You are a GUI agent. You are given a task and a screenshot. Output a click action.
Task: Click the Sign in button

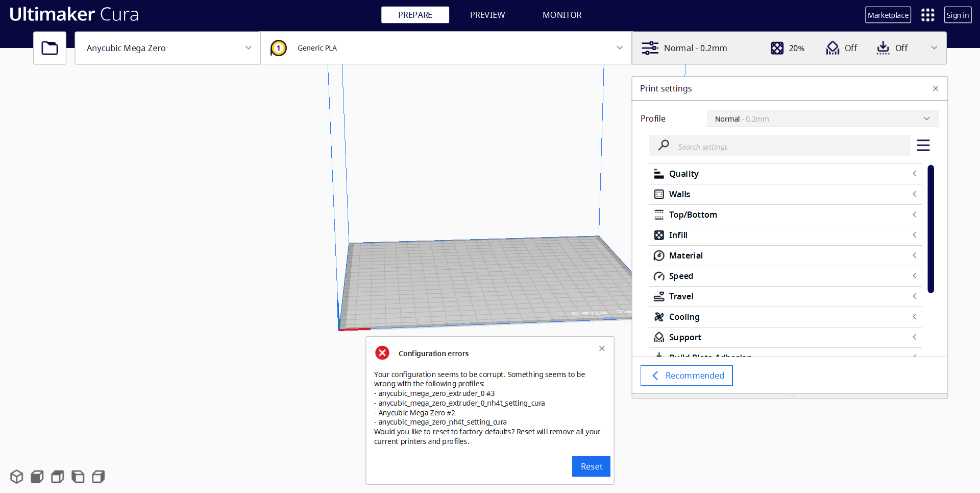(958, 15)
